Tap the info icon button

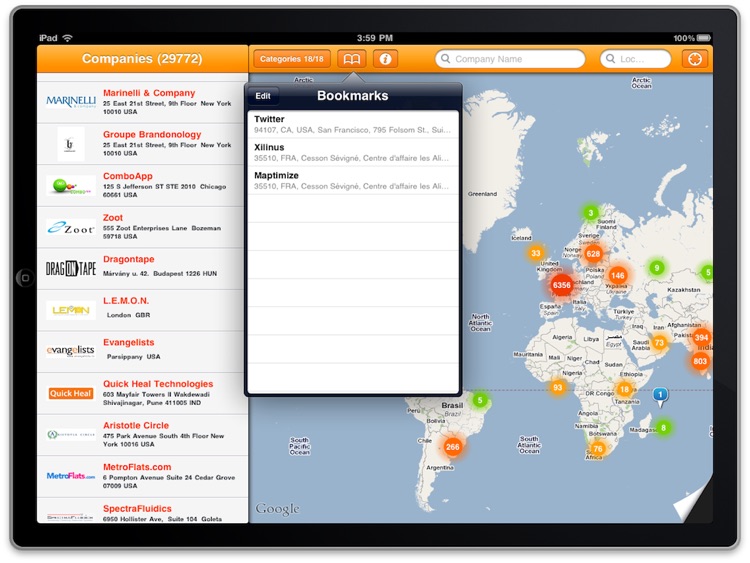pos(385,59)
